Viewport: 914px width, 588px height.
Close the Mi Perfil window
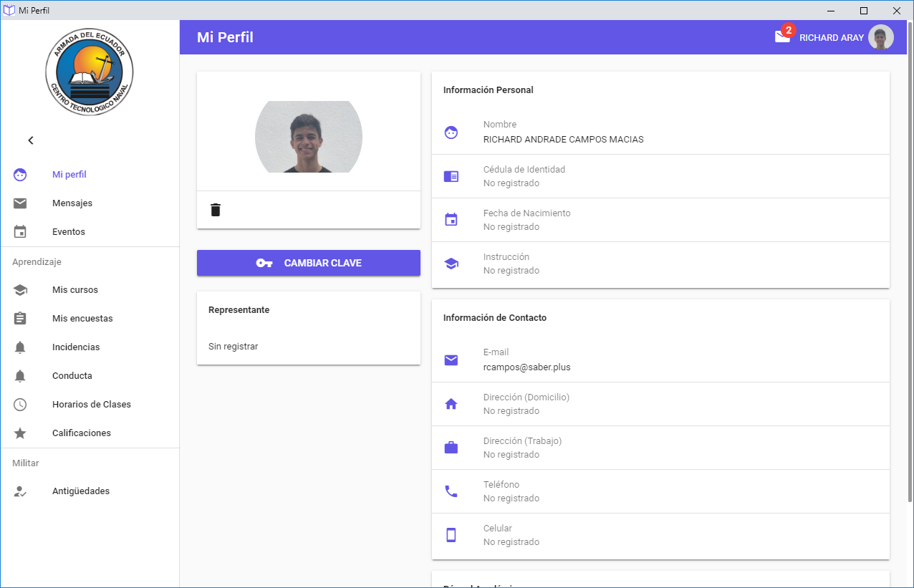click(897, 10)
